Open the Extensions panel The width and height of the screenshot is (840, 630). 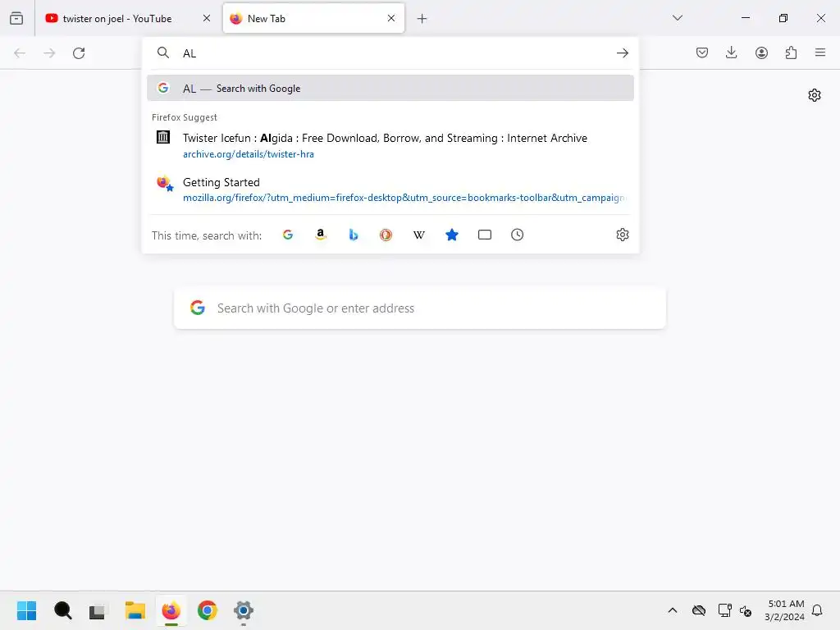(791, 52)
